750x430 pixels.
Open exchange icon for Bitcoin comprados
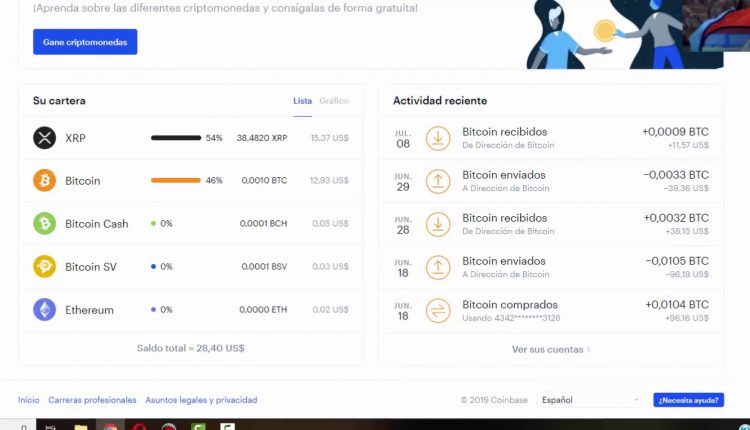pyautogui.click(x=438, y=310)
